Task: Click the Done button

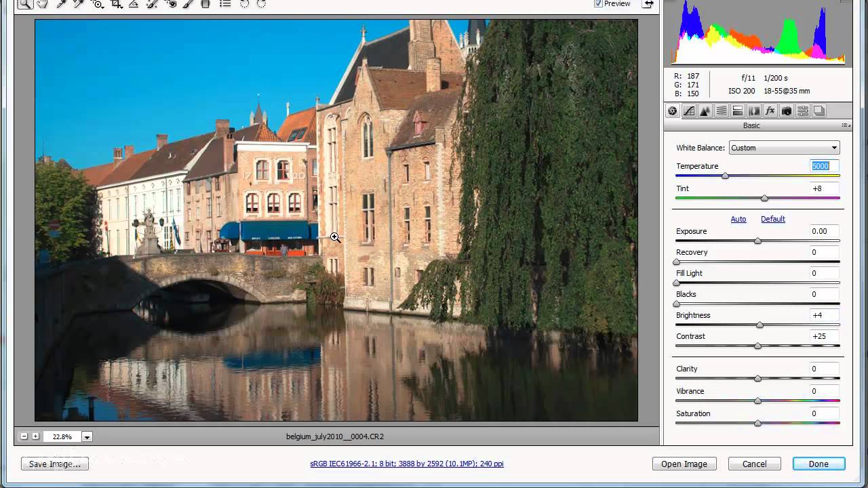Action: point(818,464)
